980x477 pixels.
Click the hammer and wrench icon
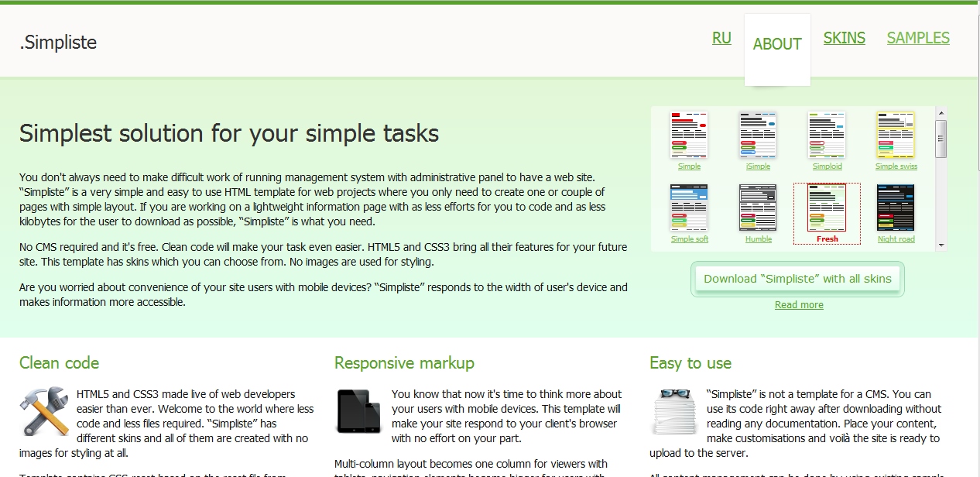44,411
